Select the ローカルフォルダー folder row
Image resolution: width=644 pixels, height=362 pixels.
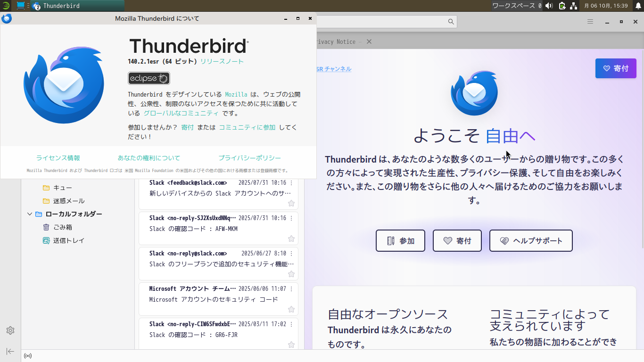78,214
